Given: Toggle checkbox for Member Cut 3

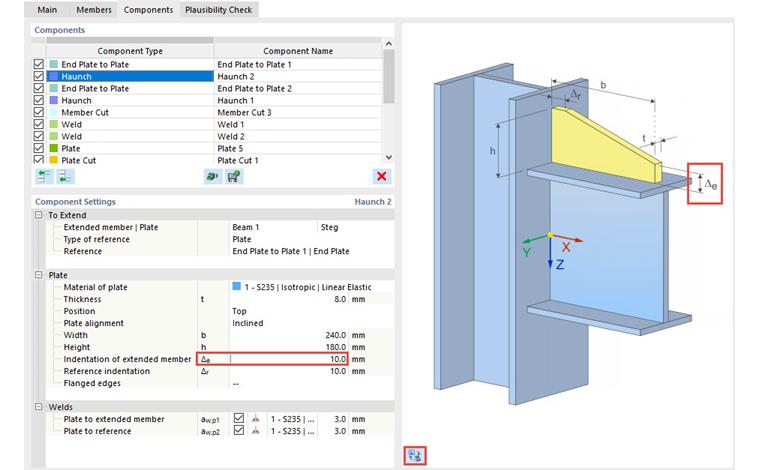Looking at the screenshot, I should coord(39,112).
